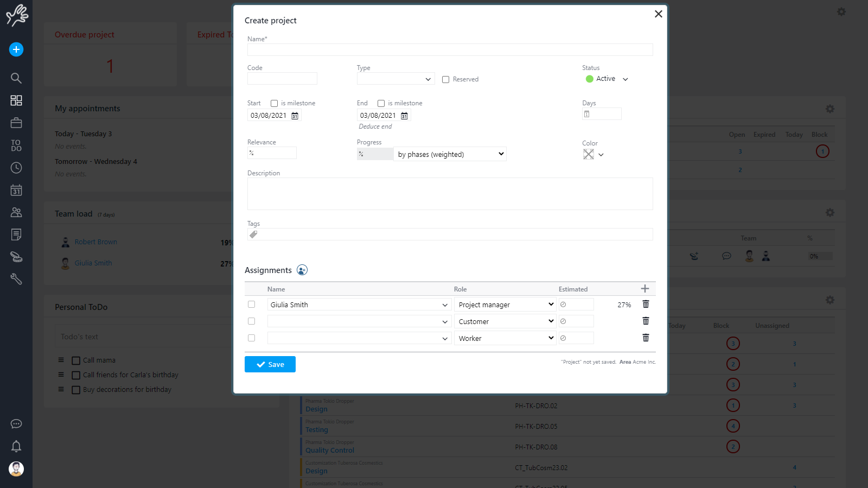Open the Active status dropdown
The height and width of the screenshot is (488, 868).
coord(607,79)
